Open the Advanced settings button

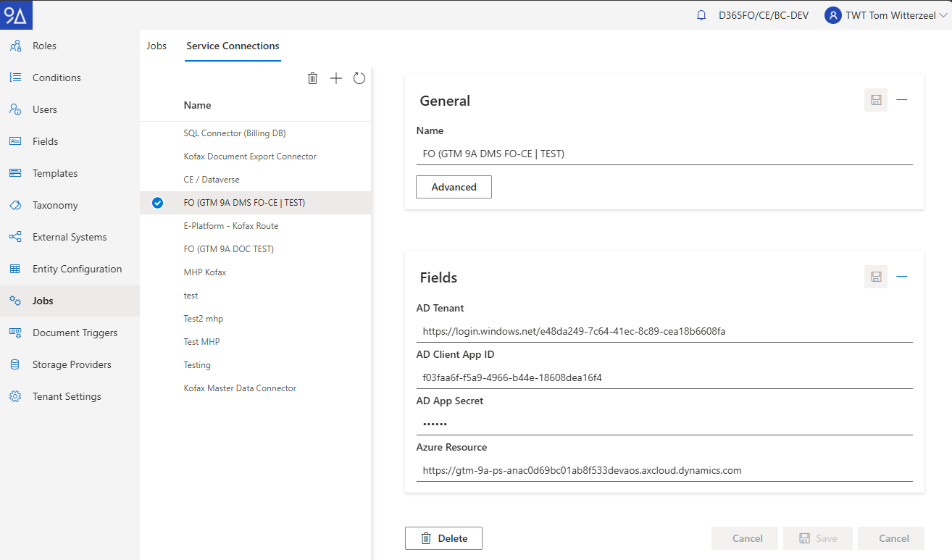tap(454, 187)
